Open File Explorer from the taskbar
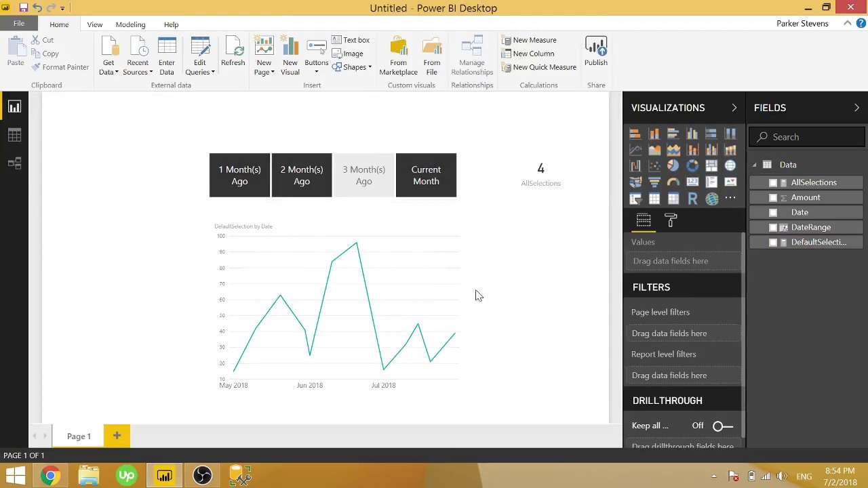Viewport: 868px width, 488px height. click(x=88, y=476)
